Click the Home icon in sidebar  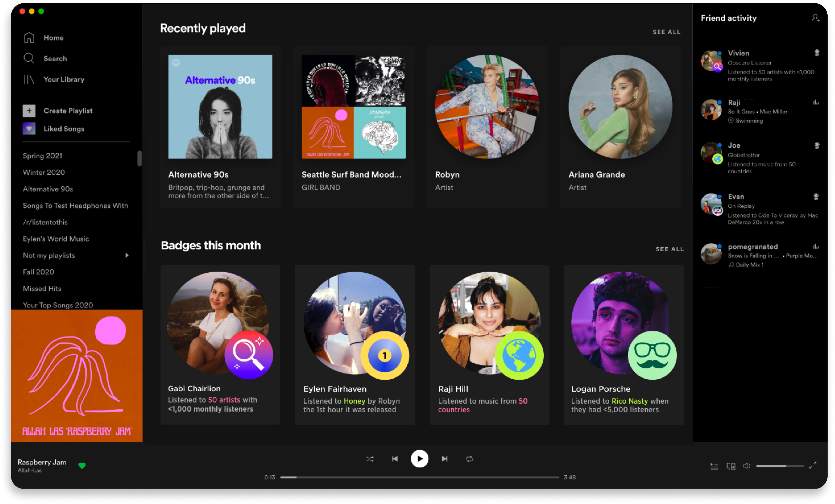point(29,38)
